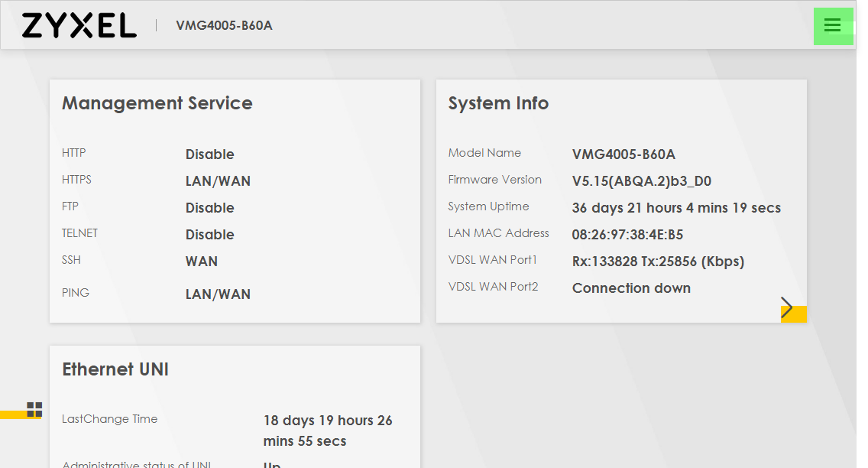Open the card layout grid icon
Image resolution: width=868 pixels, height=468 pixels.
pos(34,409)
